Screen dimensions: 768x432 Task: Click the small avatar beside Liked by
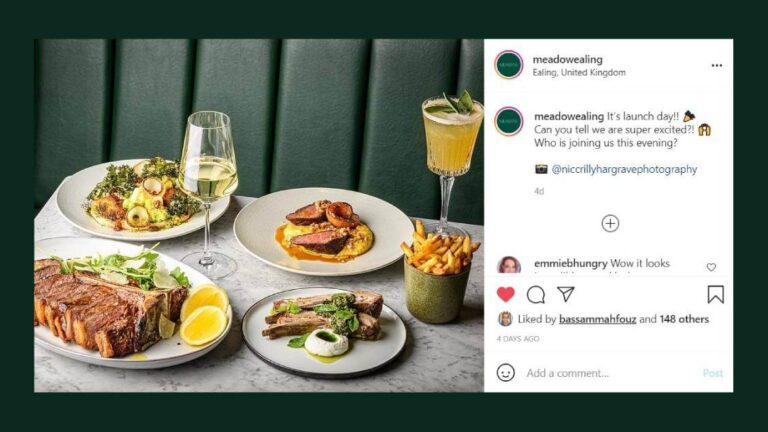505,319
